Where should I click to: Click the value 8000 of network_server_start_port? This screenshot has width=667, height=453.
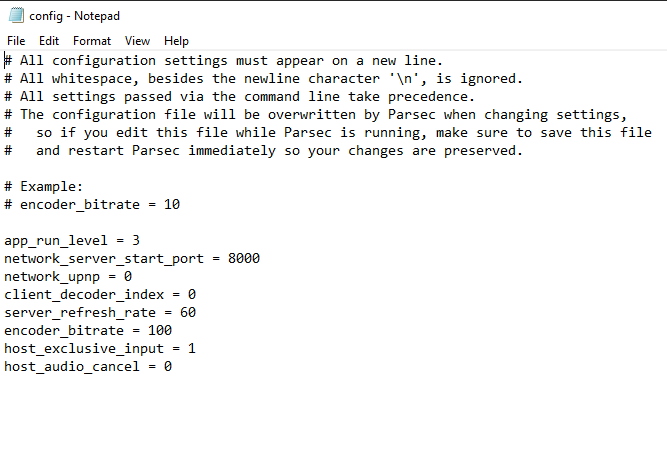tap(244, 259)
